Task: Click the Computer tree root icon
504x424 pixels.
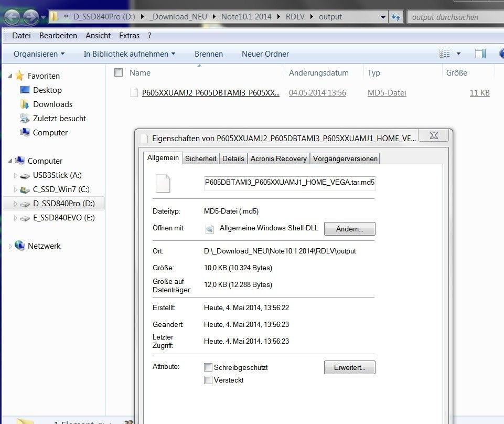Action: tap(19, 160)
